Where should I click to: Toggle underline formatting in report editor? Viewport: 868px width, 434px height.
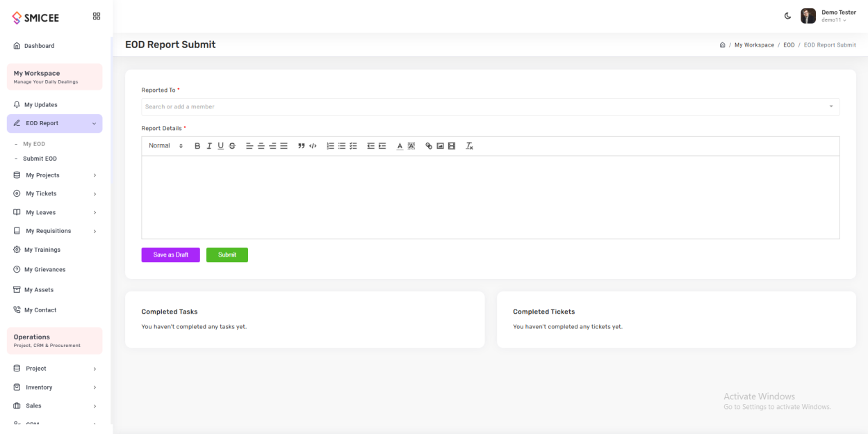[221, 146]
